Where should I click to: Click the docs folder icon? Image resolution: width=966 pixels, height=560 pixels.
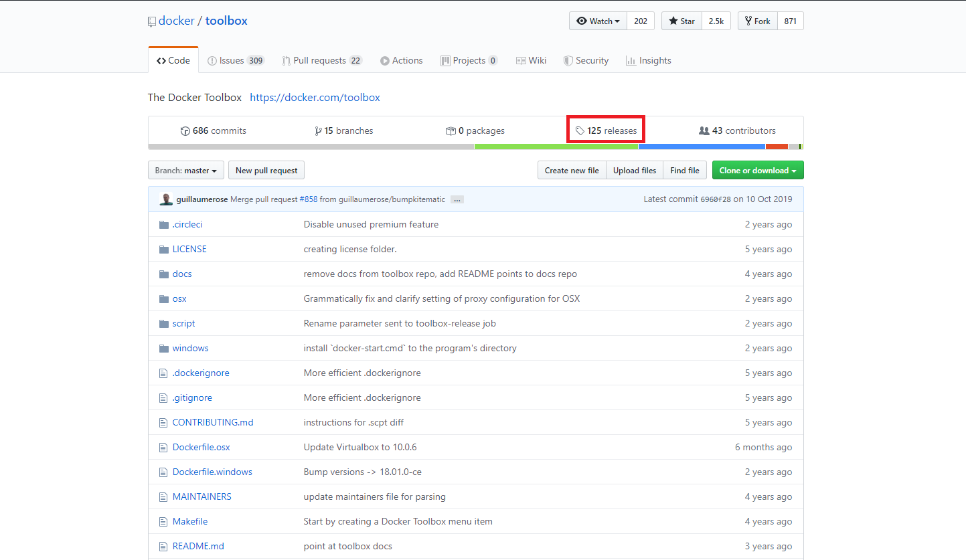pos(163,274)
